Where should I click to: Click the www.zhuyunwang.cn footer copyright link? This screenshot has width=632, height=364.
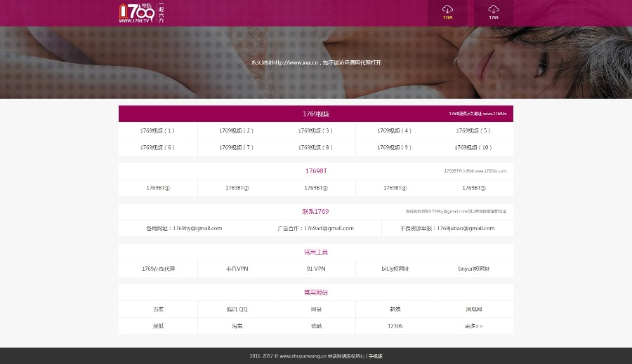(303, 356)
